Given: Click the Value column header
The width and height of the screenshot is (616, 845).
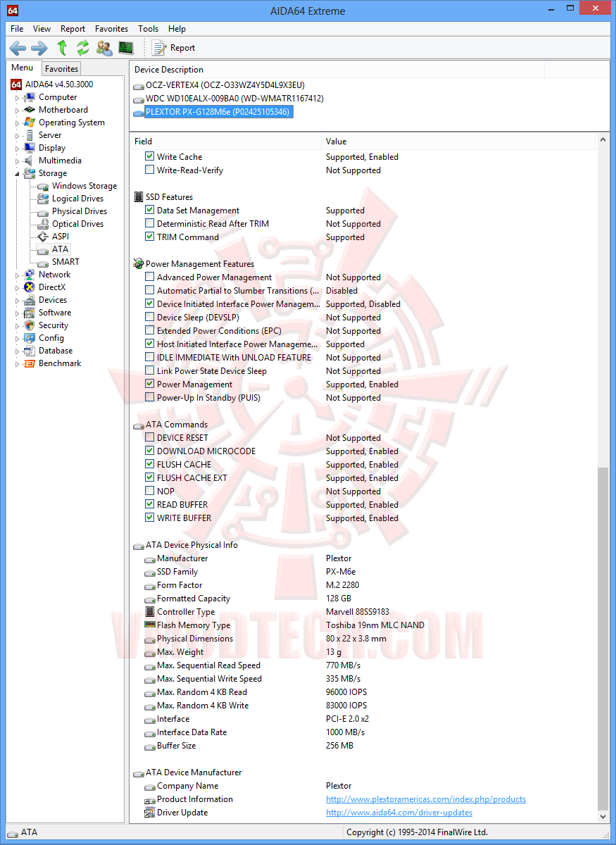Looking at the screenshot, I should 459,141.
